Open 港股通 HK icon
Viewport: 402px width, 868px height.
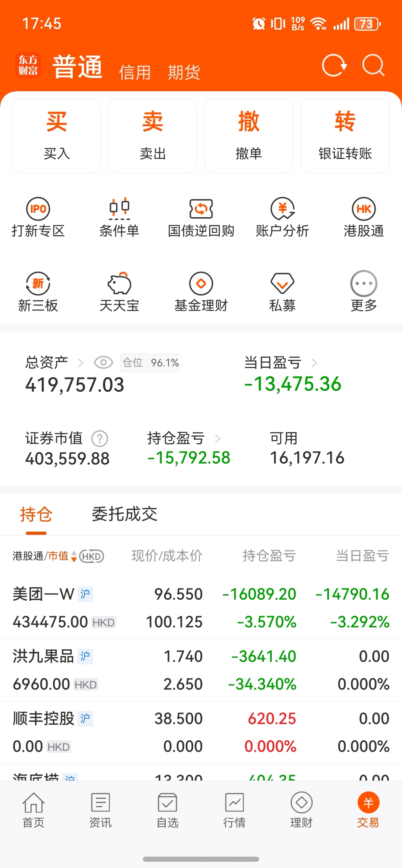tap(364, 209)
